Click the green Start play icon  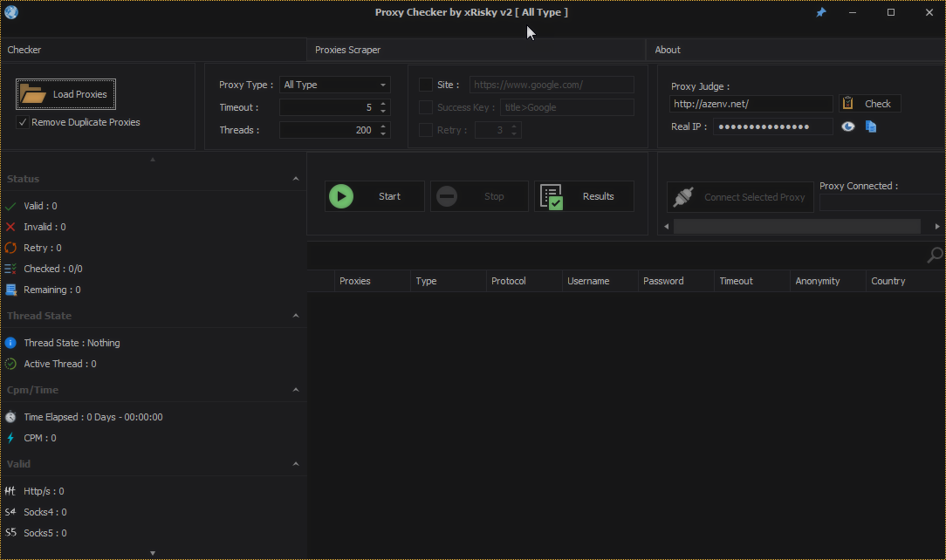[341, 196]
